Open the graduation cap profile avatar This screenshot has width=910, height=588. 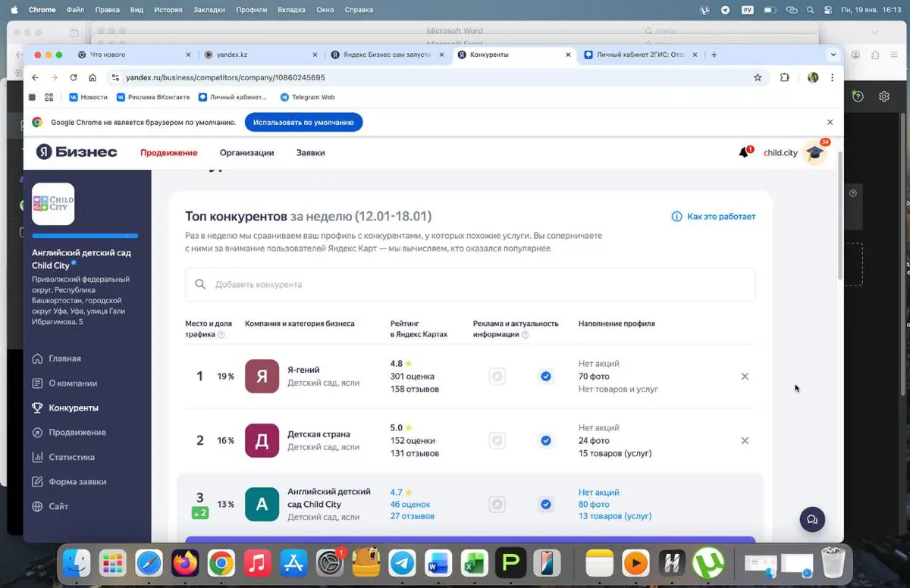pos(814,152)
